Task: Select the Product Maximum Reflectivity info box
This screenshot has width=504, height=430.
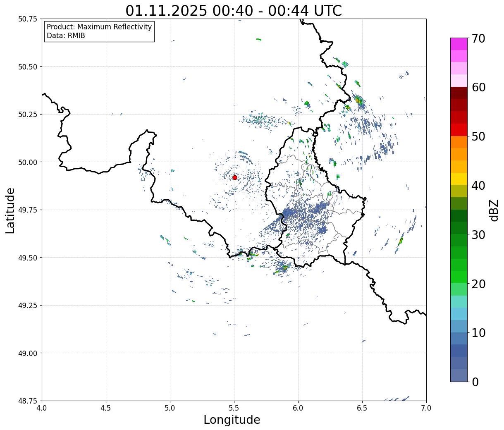Action: coord(99,32)
